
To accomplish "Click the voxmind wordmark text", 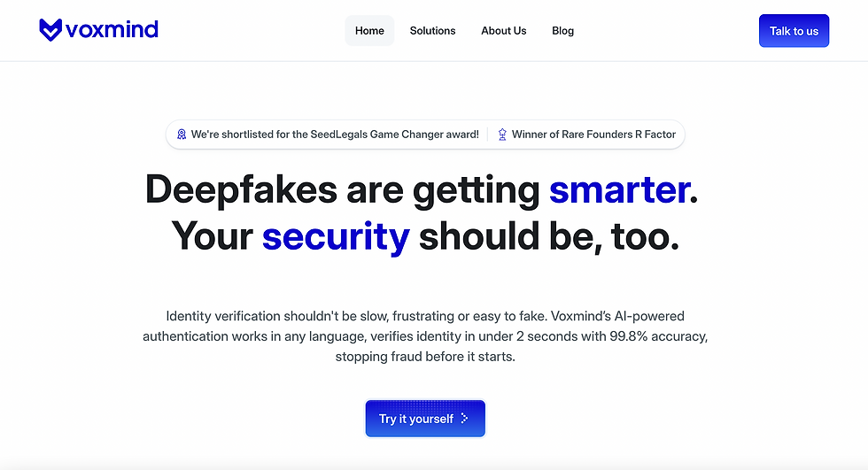I will point(112,29).
